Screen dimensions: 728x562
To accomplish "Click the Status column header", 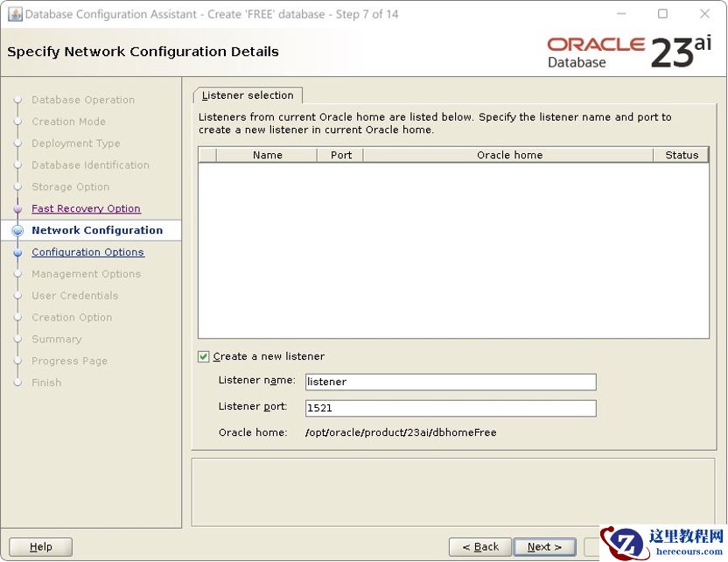I will pyautogui.click(x=681, y=155).
